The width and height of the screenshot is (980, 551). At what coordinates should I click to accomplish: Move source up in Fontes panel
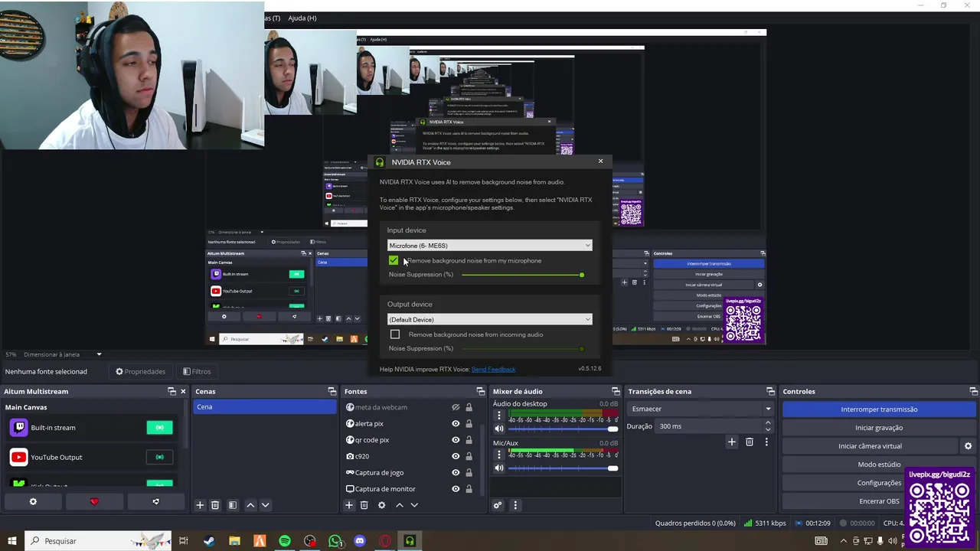(399, 505)
